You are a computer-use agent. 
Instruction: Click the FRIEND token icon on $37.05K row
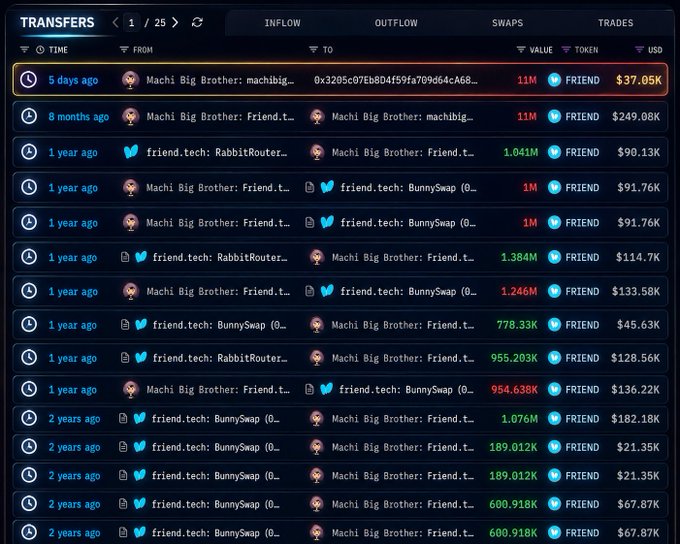(x=554, y=80)
